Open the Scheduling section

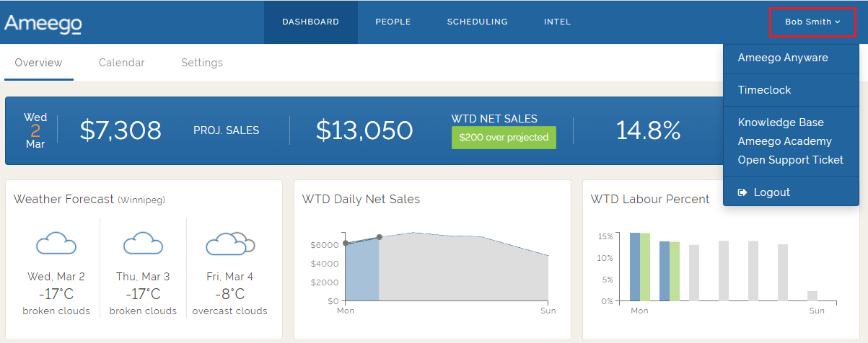[477, 22]
